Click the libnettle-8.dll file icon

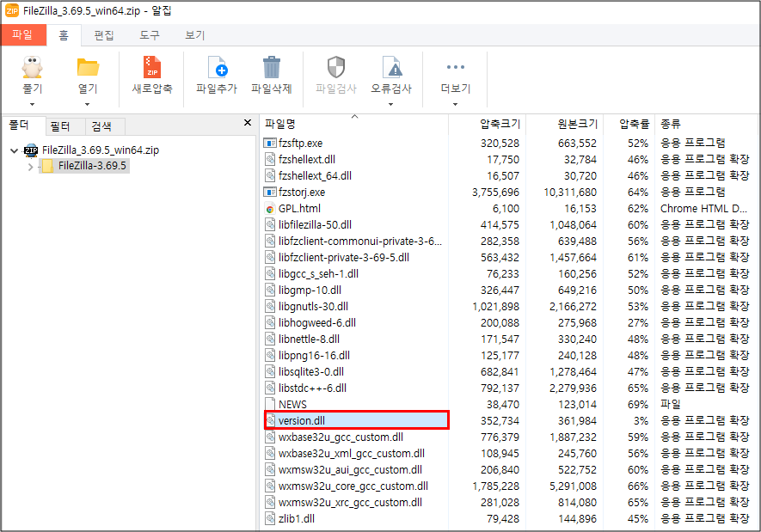[x=270, y=339]
